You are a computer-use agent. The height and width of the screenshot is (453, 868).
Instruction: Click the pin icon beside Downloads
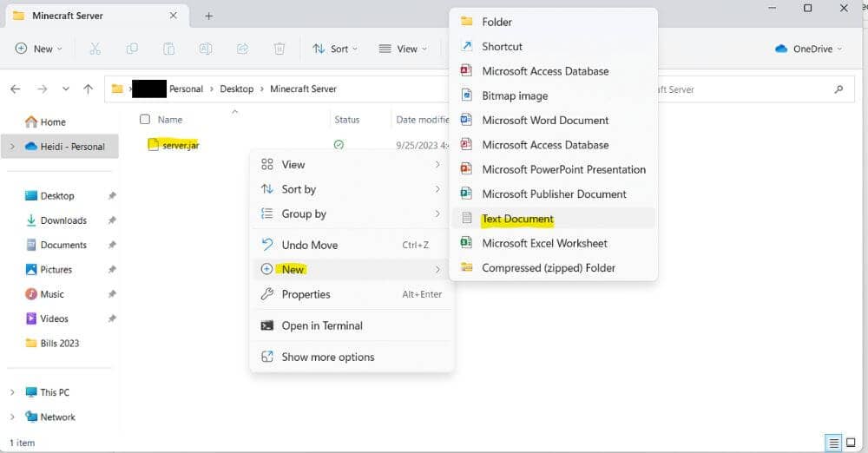pos(112,220)
